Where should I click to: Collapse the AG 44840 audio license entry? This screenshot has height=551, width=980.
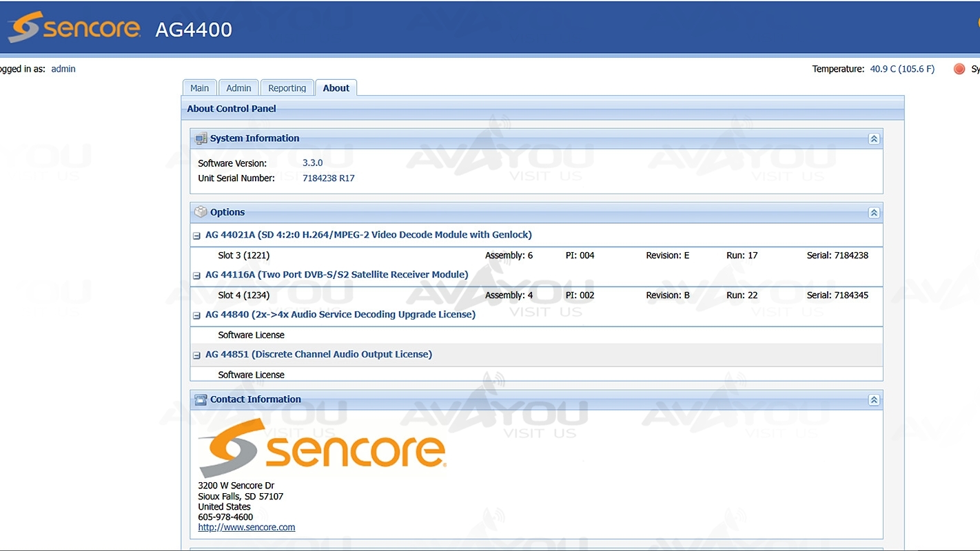pos(197,315)
